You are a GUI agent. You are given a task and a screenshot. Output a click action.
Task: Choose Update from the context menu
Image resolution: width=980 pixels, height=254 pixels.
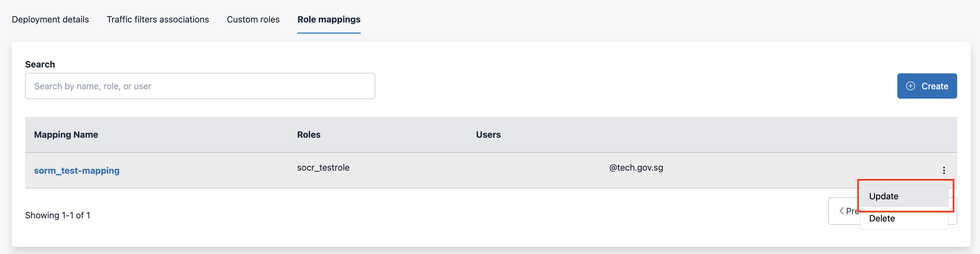pos(884,196)
